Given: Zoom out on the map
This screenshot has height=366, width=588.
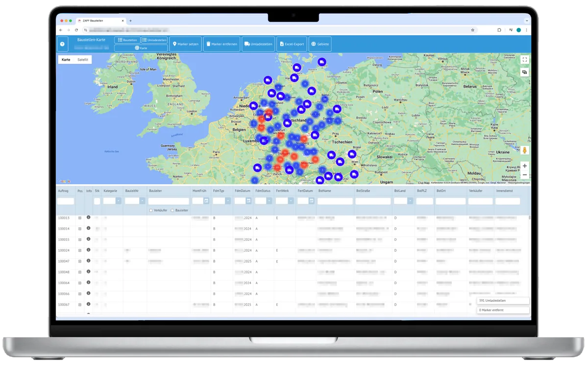Looking at the screenshot, I should click(x=525, y=175).
